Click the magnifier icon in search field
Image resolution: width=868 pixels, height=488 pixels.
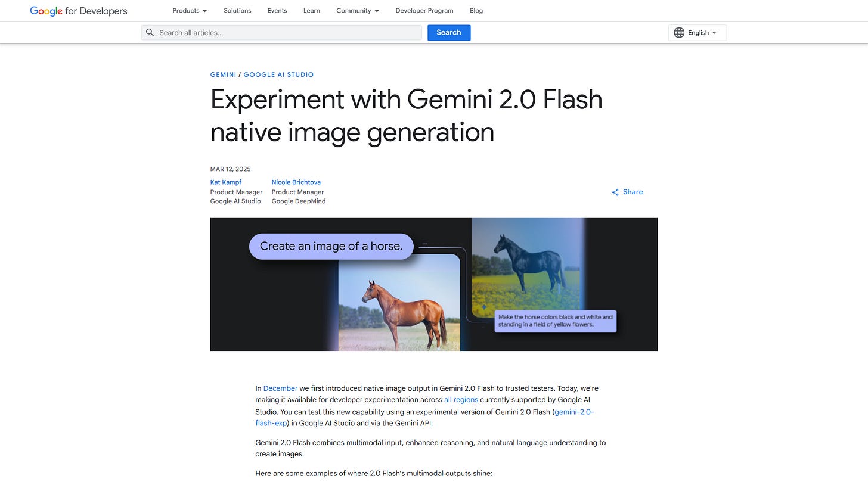(150, 33)
